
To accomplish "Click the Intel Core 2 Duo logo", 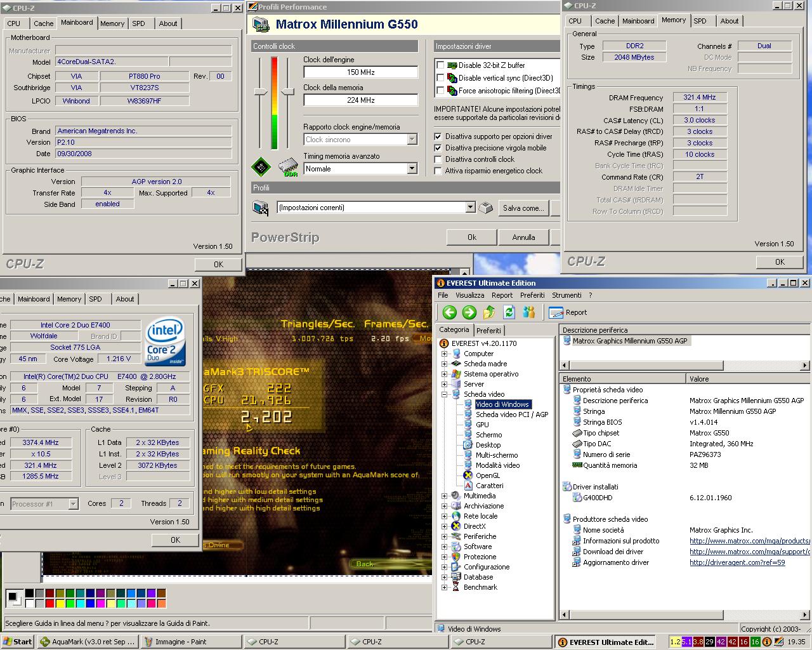I will coord(165,341).
